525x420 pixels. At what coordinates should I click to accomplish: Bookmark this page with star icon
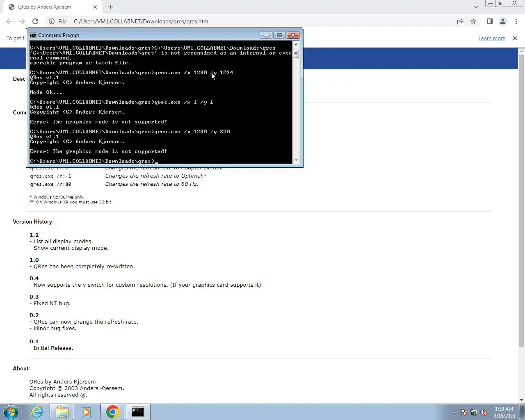click(473, 21)
